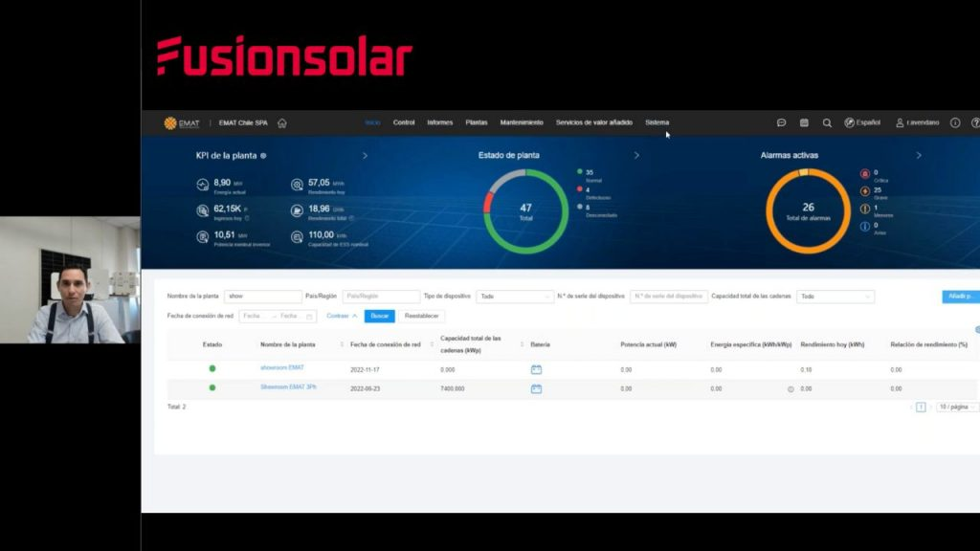The width and height of the screenshot is (980, 551).
Task: Click battery icon in Showroom EMAT 3Ph row
Action: click(x=536, y=388)
